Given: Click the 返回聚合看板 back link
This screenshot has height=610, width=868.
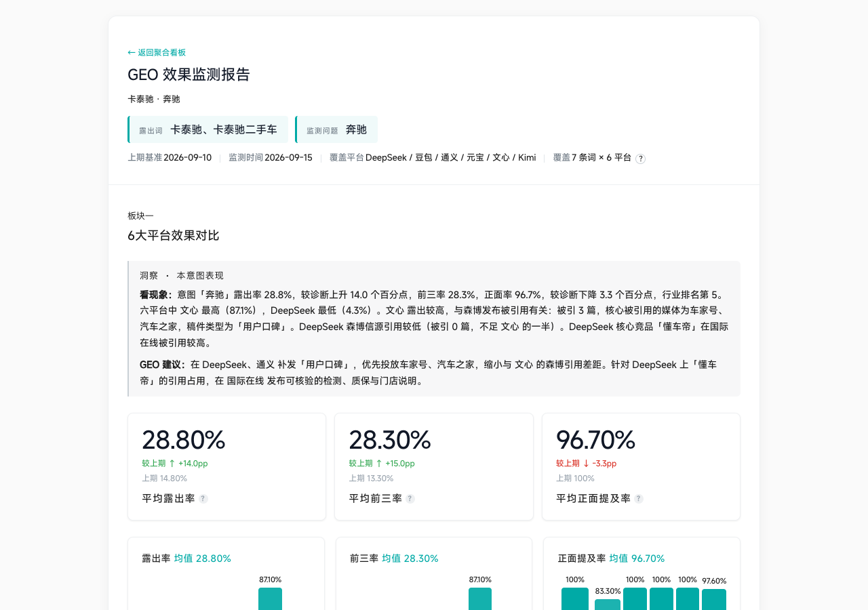Looking at the screenshot, I should [x=157, y=52].
